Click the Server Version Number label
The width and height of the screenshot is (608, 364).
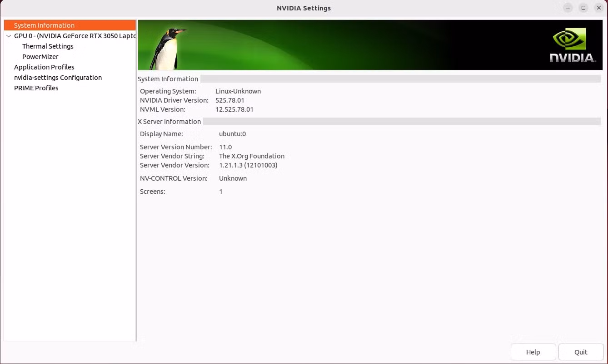pyautogui.click(x=176, y=147)
